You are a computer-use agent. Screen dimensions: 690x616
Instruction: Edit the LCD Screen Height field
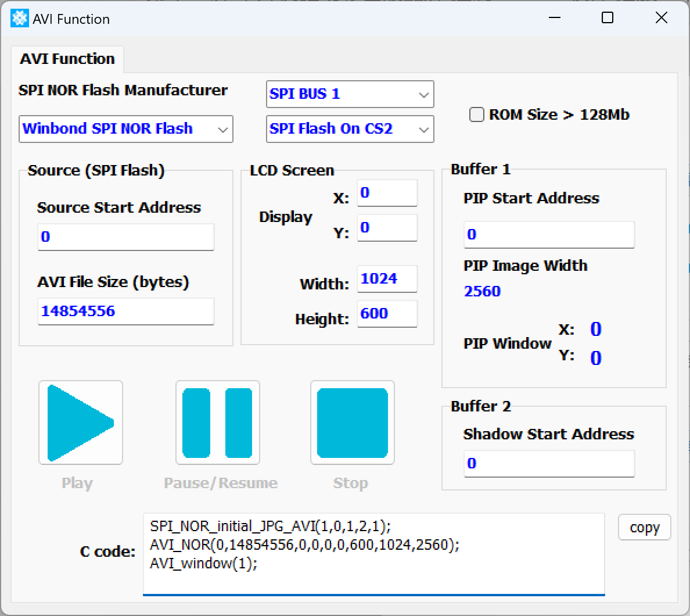387,314
